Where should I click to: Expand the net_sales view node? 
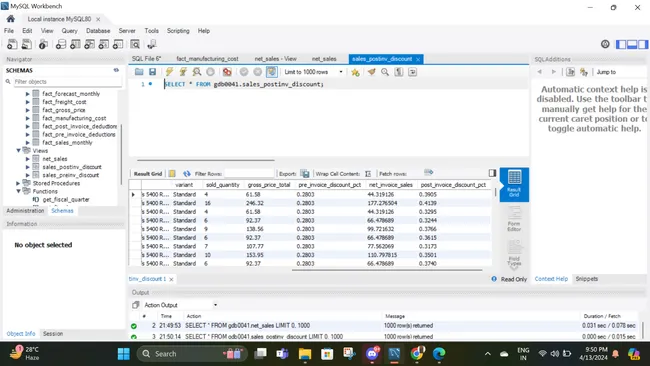[28, 159]
